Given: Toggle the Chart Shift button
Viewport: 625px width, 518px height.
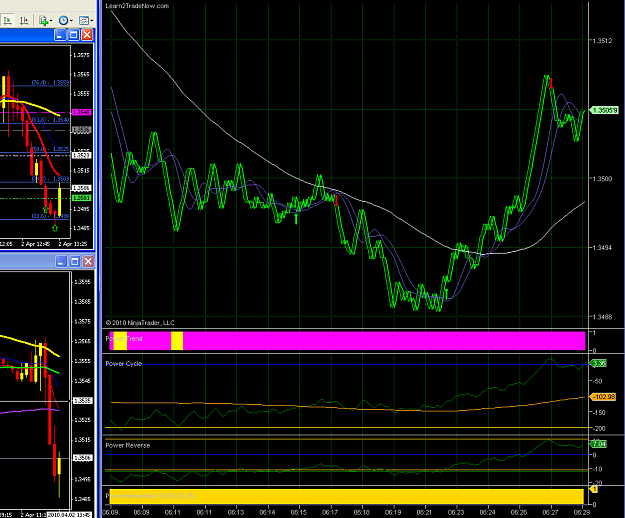Looking at the screenshot, I should click(24, 20).
